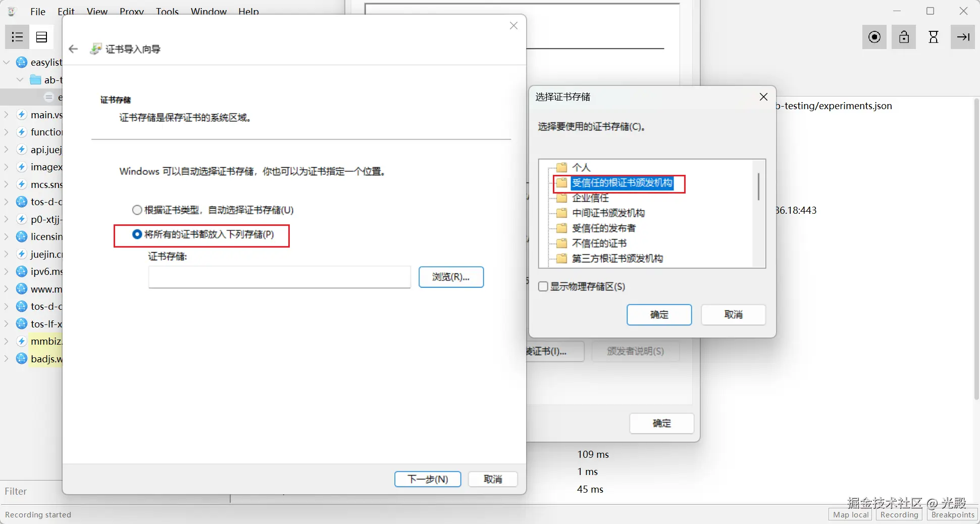Image resolution: width=980 pixels, height=524 pixels.
Task: Click the breakpoints arrow toolbar icon
Action: 963,37
